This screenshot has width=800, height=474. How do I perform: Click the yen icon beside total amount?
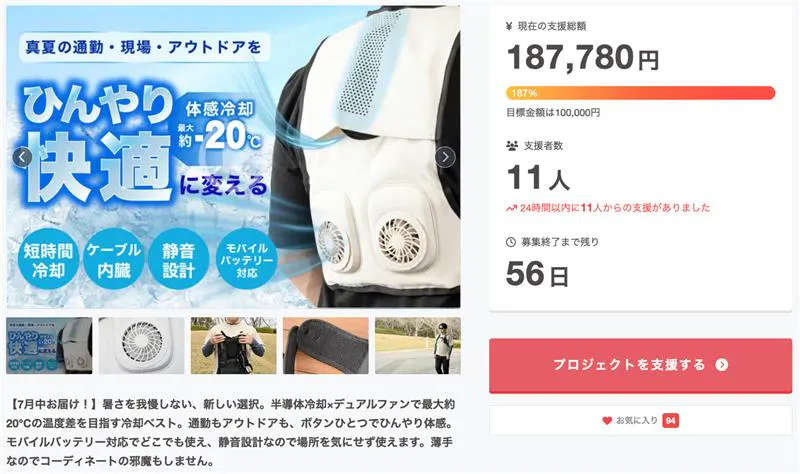(x=509, y=27)
